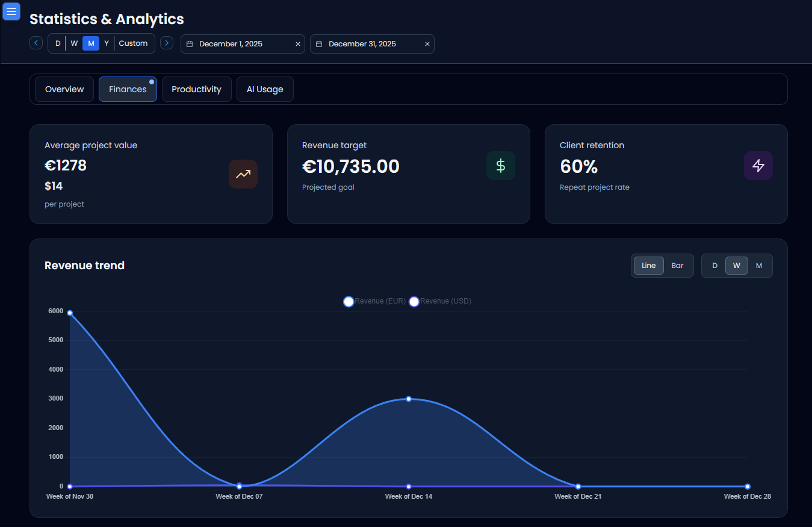Switch the Revenue trend to Bar view
Screen dimensions: 812x527
(677, 265)
